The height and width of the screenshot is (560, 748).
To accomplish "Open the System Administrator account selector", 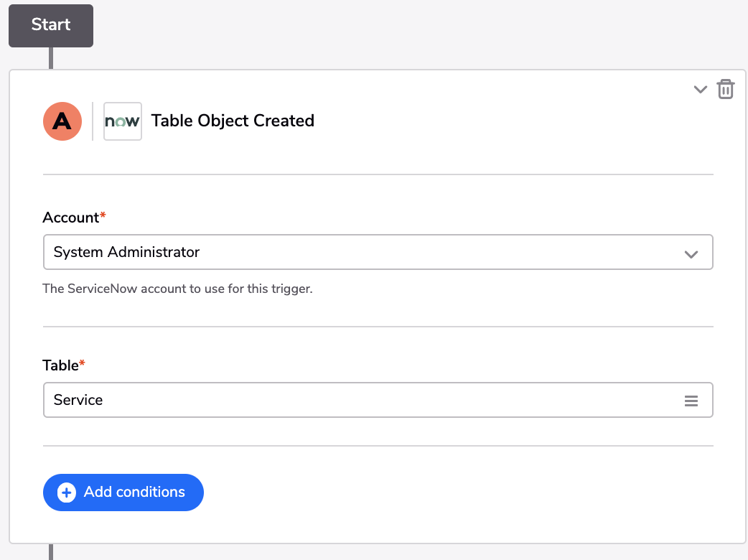I will (378, 252).
